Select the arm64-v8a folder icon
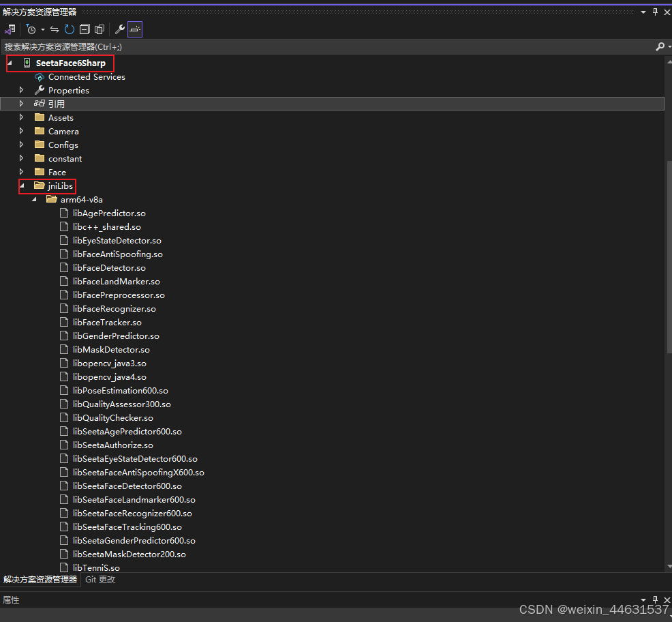Screen dimensions: 672x622 [x=52, y=199]
